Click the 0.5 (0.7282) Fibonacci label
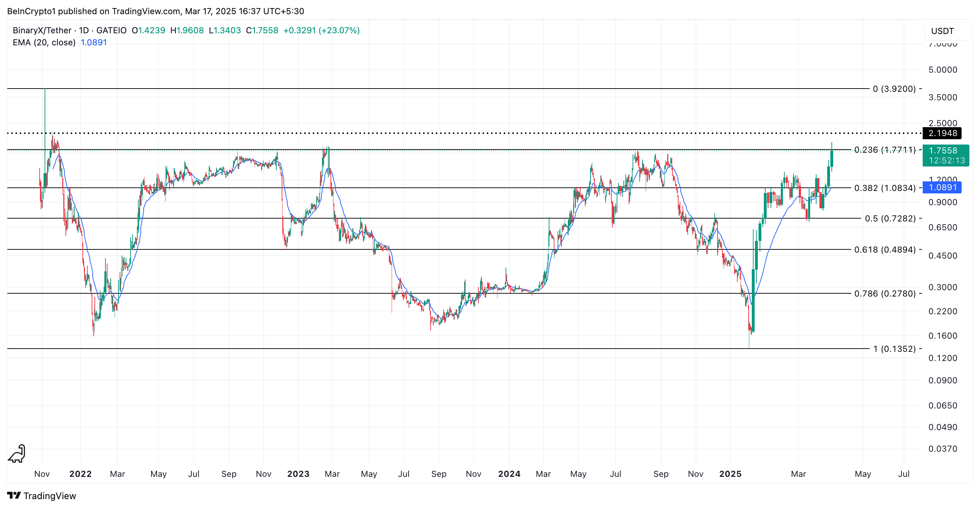 tap(890, 218)
